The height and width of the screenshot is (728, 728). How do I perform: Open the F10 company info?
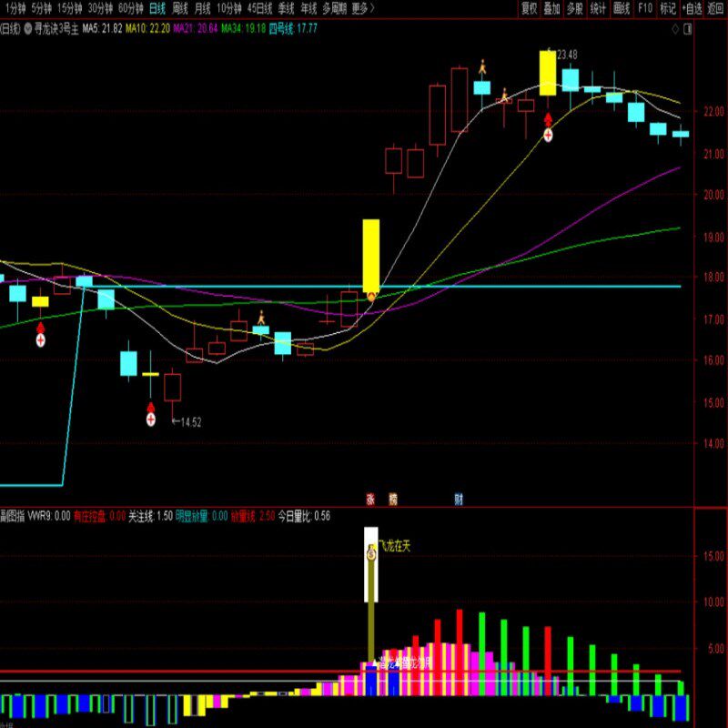(x=645, y=8)
